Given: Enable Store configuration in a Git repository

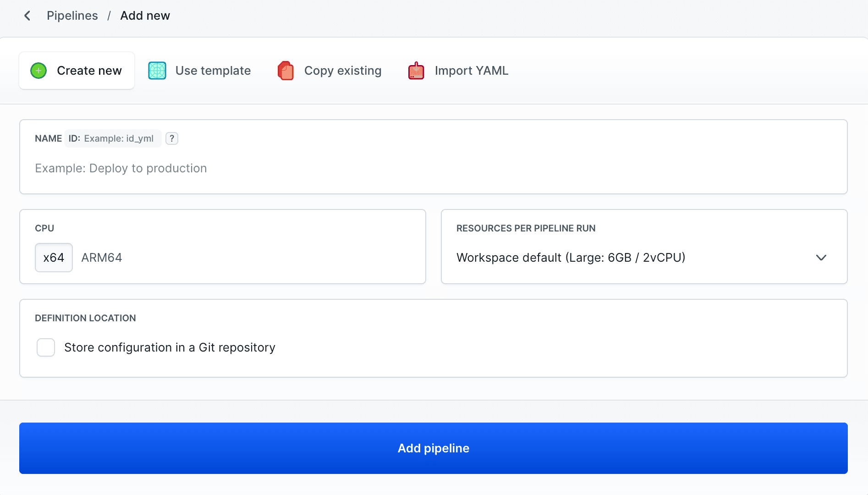Looking at the screenshot, I should point(45,347).
